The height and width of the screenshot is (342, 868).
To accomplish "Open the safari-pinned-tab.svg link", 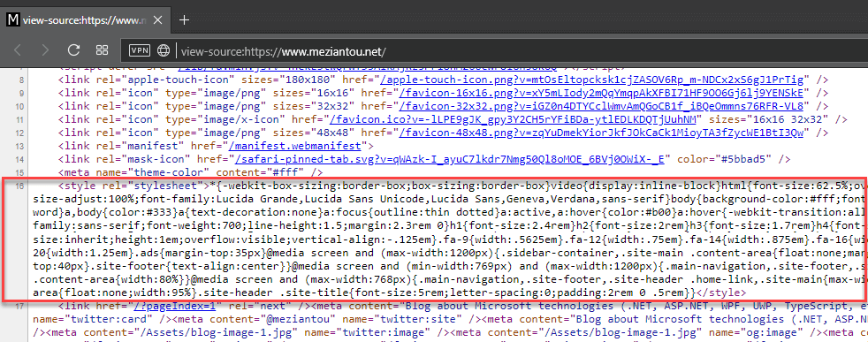I will coord(450,159).
